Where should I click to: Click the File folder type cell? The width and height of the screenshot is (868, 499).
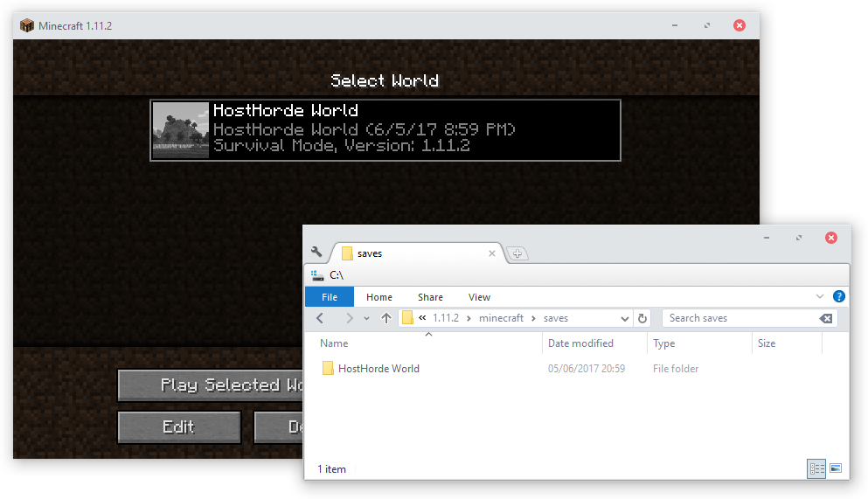click(x=676, y=369)
